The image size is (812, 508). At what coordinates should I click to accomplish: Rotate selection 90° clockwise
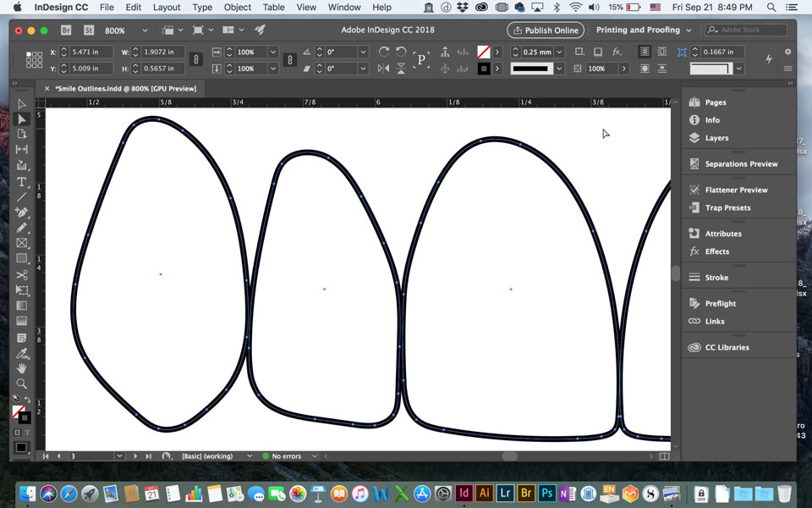point(384,52)
